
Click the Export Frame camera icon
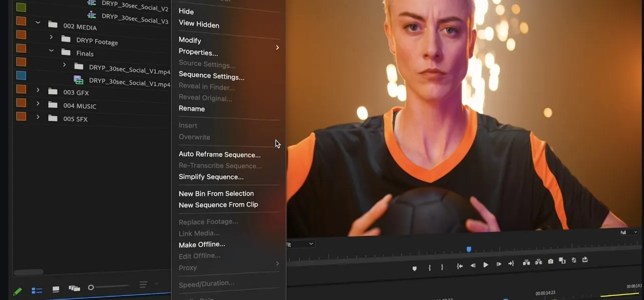point(550,260)
